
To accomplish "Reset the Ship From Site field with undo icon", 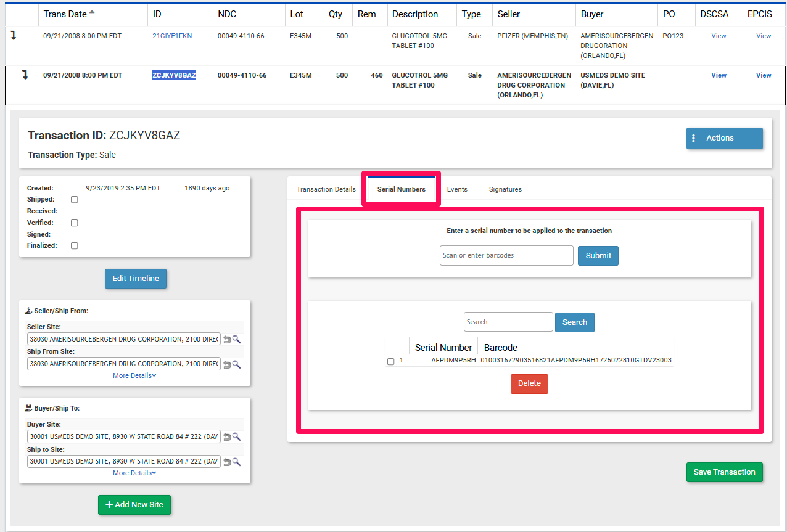I will (227, 364).
